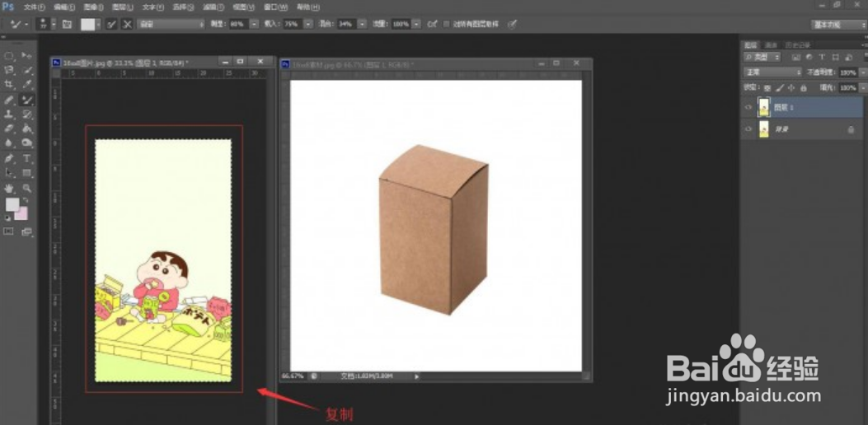Filter layers by pixel layers

pos(796,58)
